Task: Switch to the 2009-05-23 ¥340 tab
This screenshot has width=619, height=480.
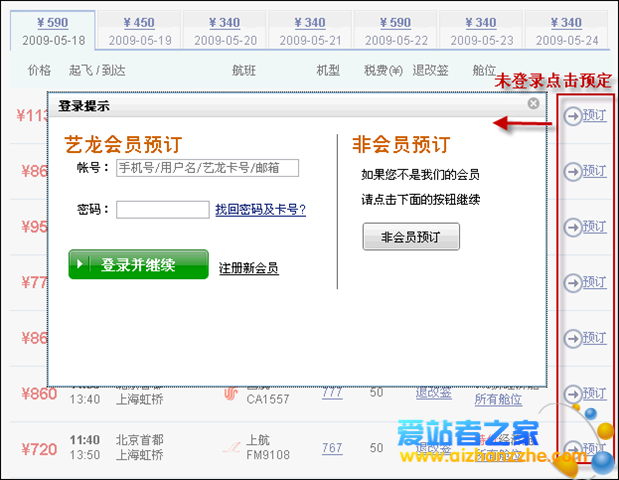Action: [481, 31]
